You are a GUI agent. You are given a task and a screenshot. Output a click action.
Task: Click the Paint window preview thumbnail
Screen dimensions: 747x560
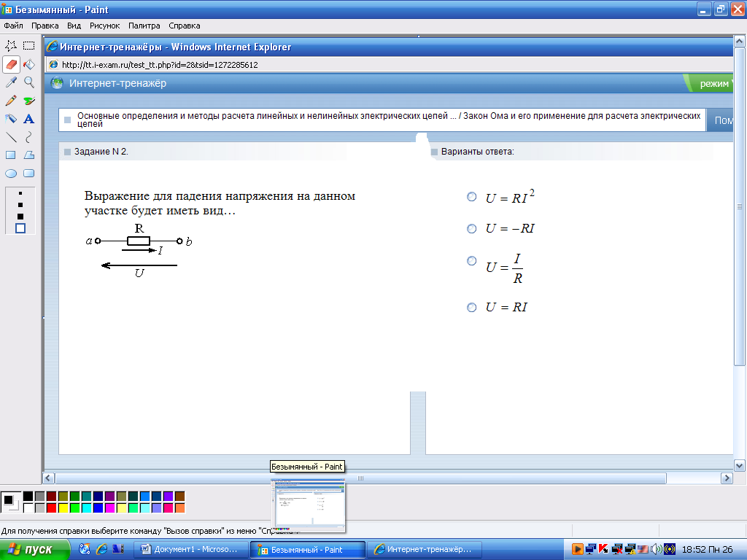(308, 506)
